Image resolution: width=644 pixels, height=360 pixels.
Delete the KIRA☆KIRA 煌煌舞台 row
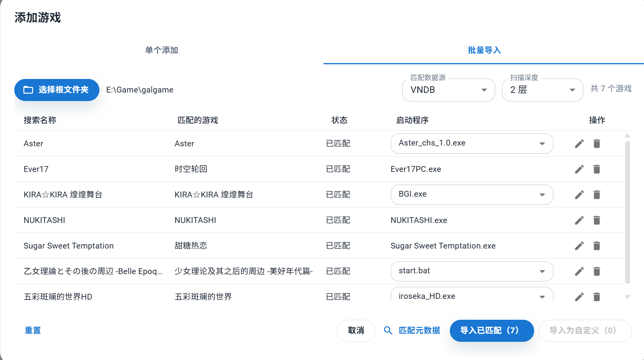pyautogui.click(x=597, y=195)
